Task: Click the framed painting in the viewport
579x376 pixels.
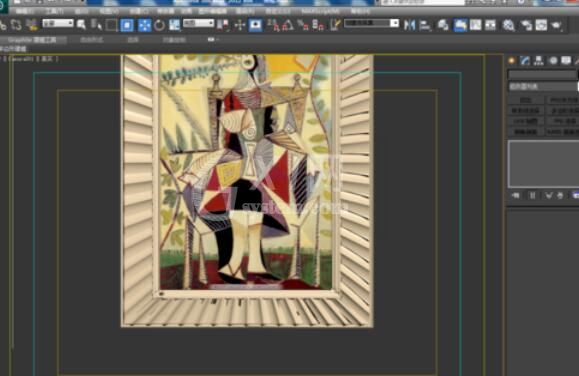Action: pyautogui.click(x=247, y=191)
